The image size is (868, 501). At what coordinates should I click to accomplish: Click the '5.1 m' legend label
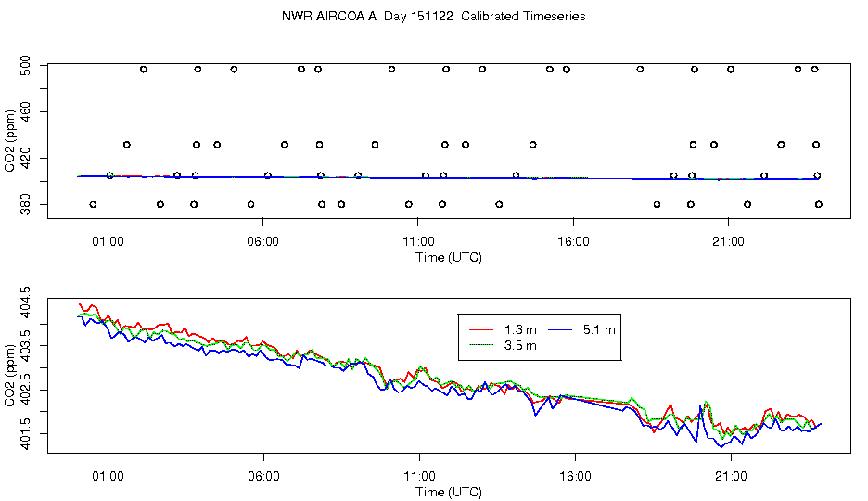tap(599, 330)
